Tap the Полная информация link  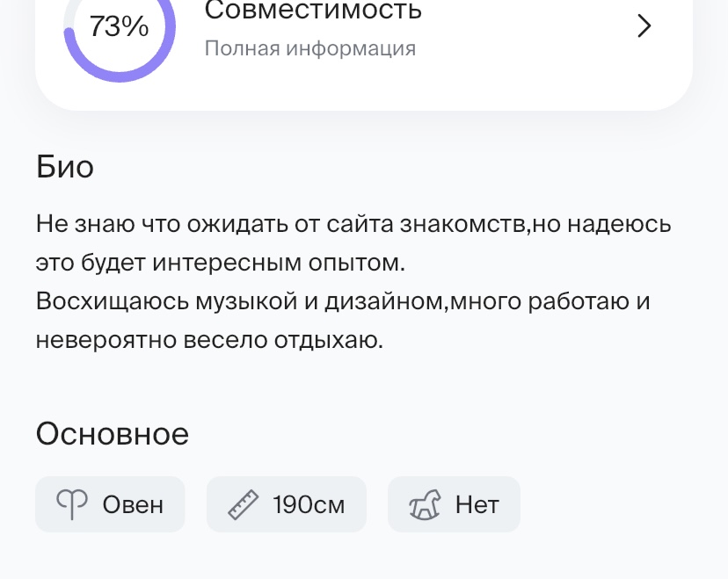[310, 48]
